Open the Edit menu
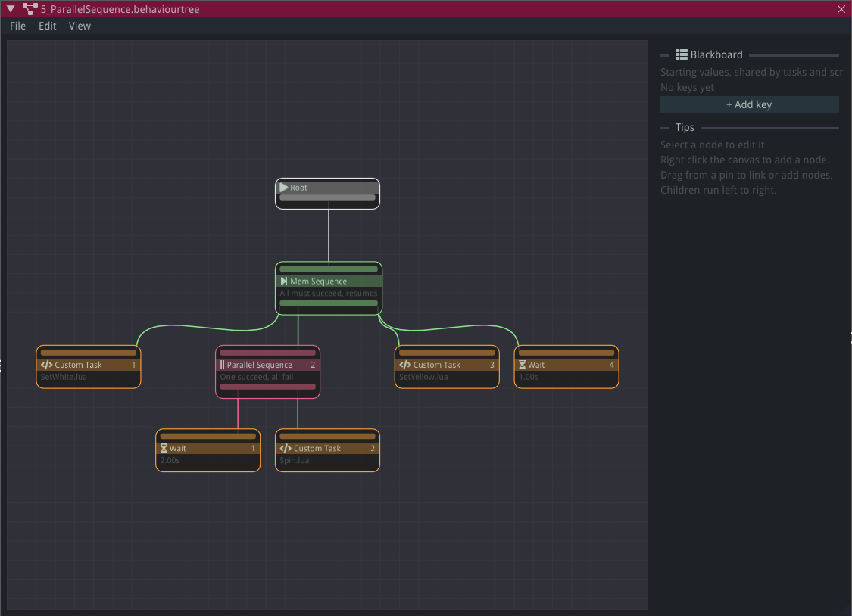852x616 pixels. (47, 26)
